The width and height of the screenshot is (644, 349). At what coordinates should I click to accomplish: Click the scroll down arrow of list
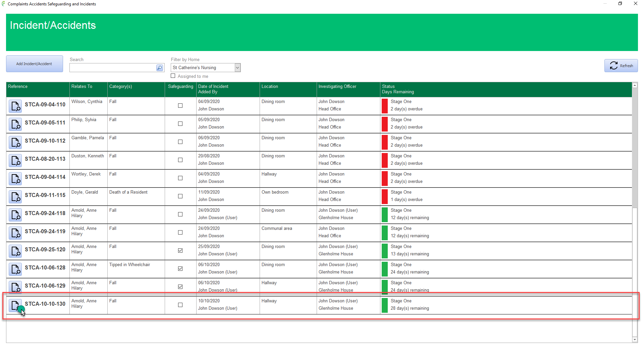coord(635,340)
